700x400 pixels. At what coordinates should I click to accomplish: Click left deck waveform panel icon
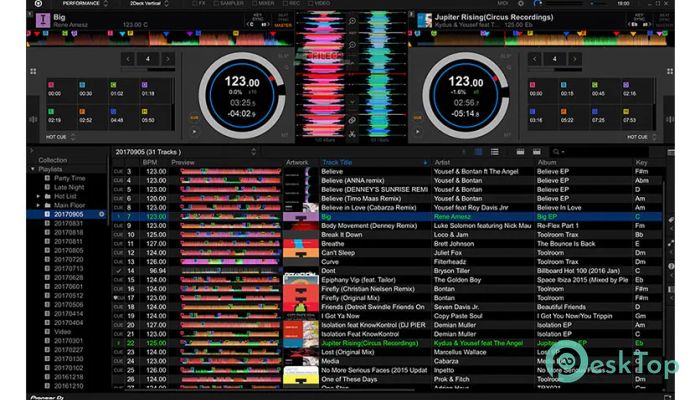pyautogui.click(x=33, y=119)
